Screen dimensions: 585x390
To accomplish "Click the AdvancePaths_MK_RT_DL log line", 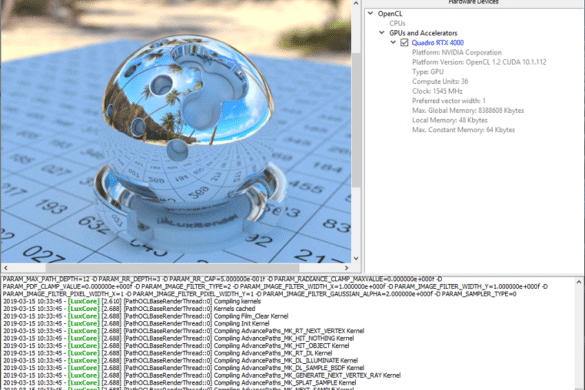I will (x=167, y=353).
